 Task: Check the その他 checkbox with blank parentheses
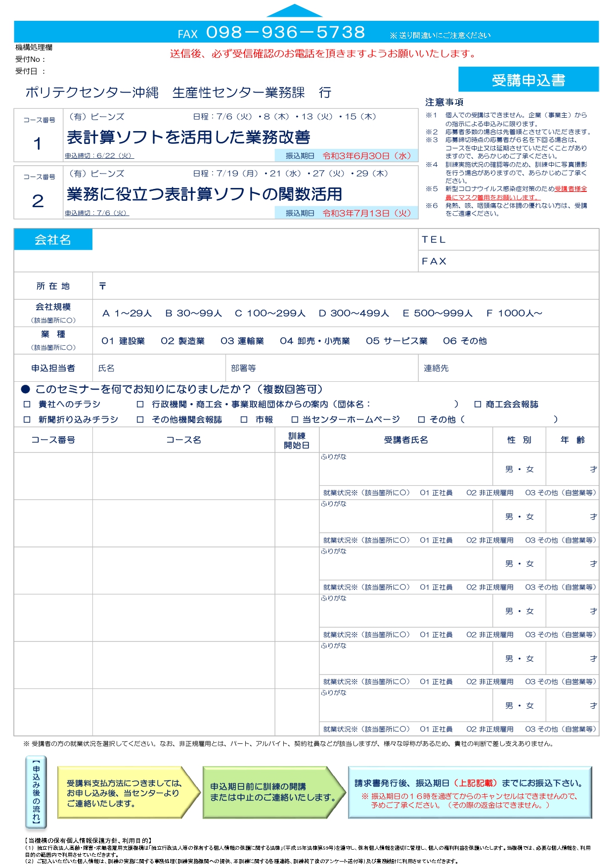click(421, 419)
